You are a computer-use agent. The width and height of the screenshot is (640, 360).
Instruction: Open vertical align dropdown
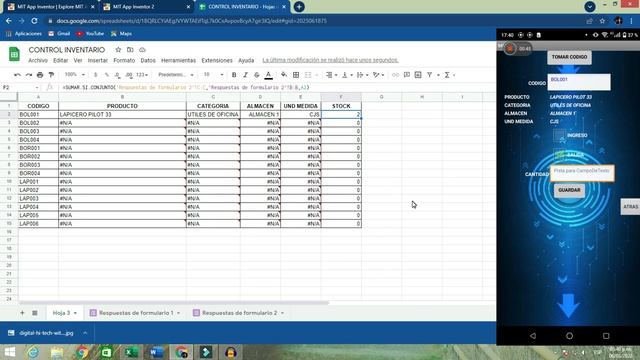tap(346, 75)
